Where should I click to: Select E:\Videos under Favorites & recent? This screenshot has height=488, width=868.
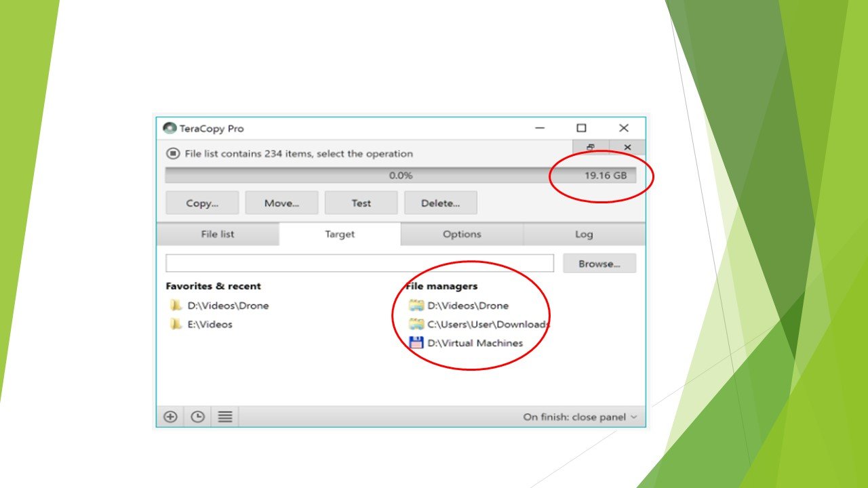[x=210, y=325]
